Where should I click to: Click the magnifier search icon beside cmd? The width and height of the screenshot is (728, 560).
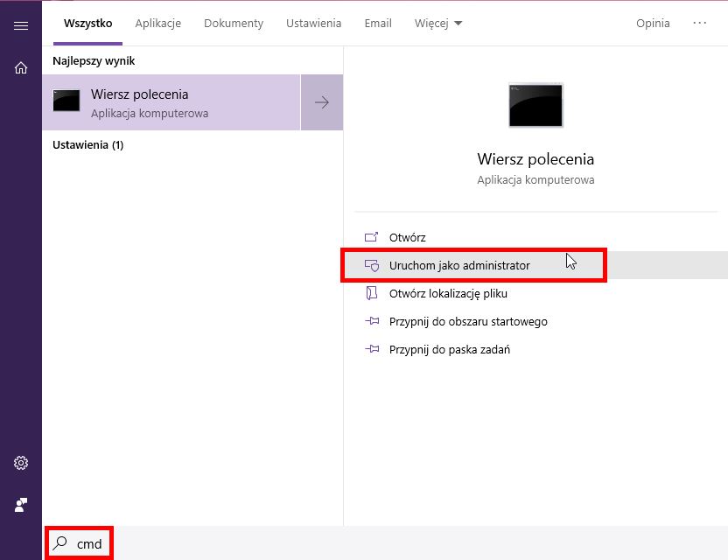pos(60,542)
